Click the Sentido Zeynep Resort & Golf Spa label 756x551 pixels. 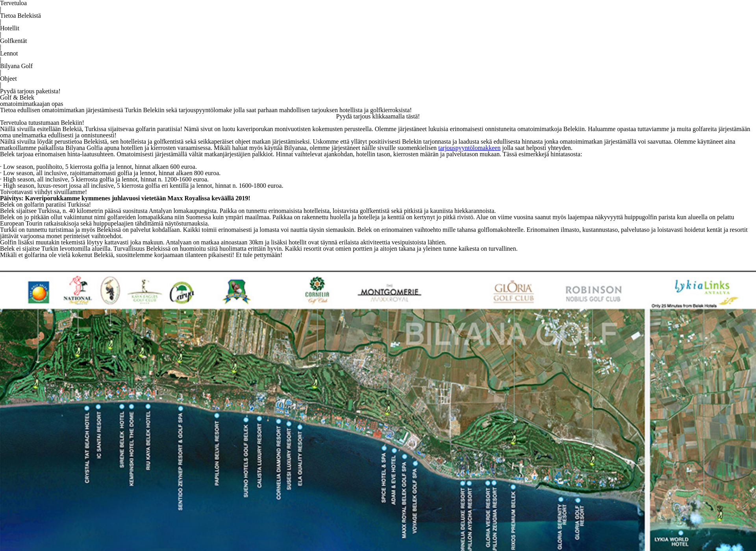pos(180,462)
